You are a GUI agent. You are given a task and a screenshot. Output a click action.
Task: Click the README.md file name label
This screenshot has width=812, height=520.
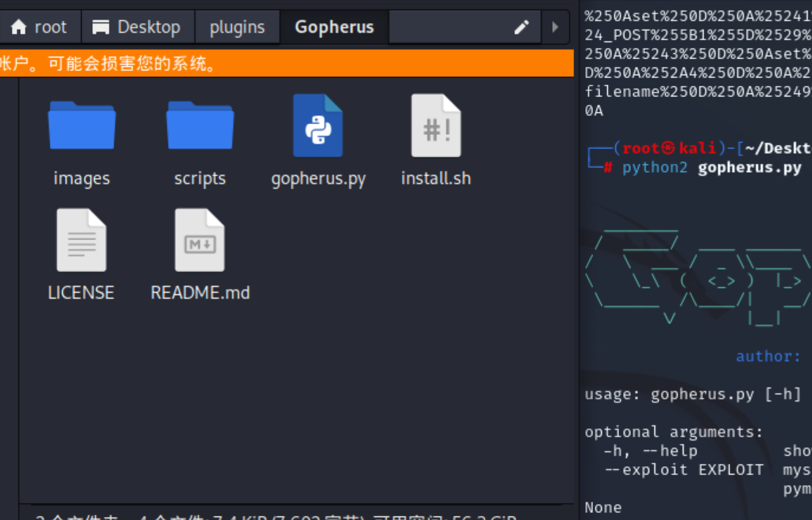(x=200, y=292)
